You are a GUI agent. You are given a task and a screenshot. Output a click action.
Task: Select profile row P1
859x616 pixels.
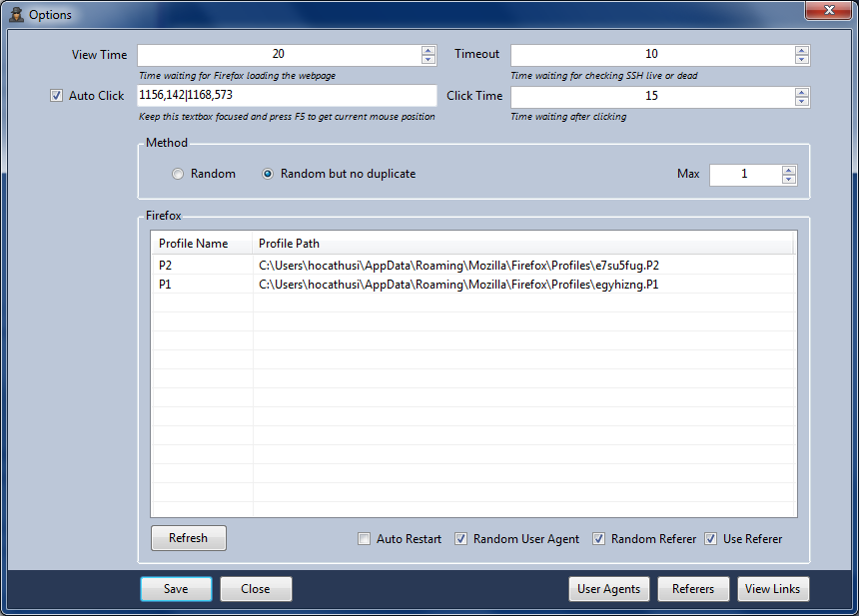(473, 285)
